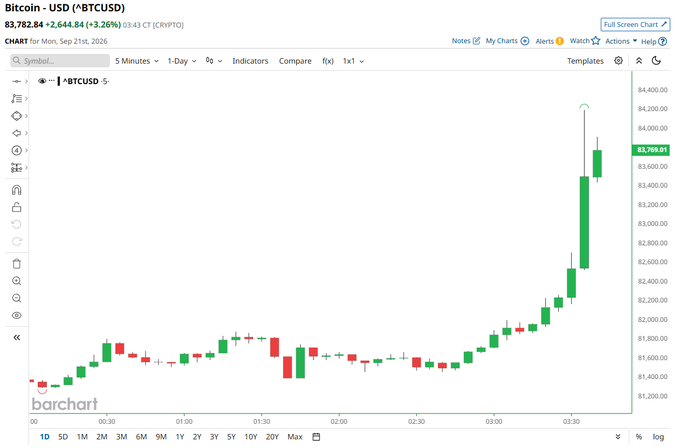This screenshot has height=448, width=680.
Task: Select the 9M range tab
Action: (x=161, y=437)
